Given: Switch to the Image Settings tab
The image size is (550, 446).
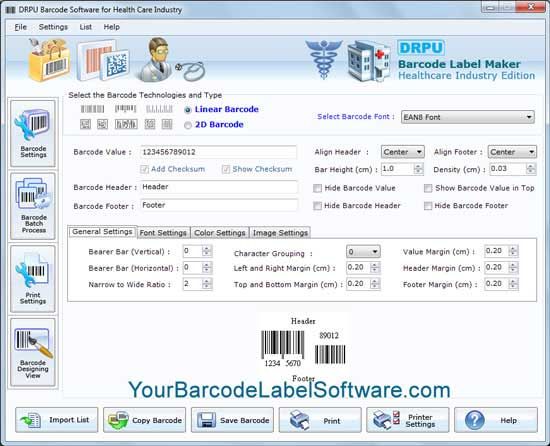Looking at the screenshot, I should (x=280, y=233).
